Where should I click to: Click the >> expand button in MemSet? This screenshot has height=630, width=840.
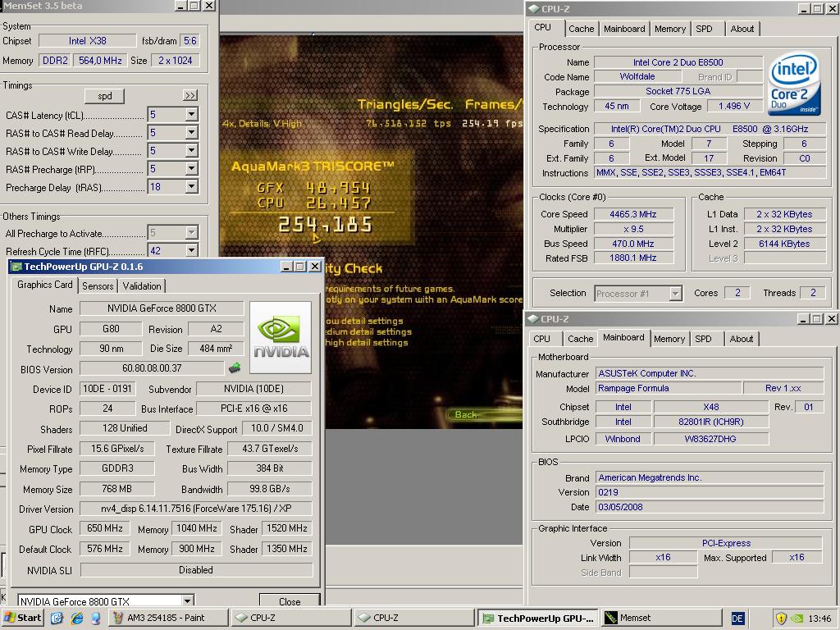(x=190, y=95)
